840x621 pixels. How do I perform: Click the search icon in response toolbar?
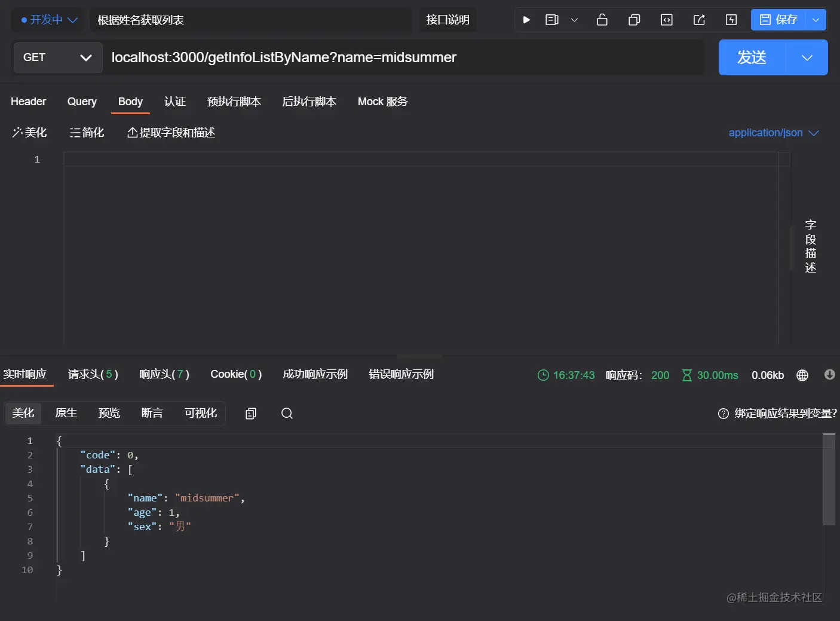pos(287,414)
